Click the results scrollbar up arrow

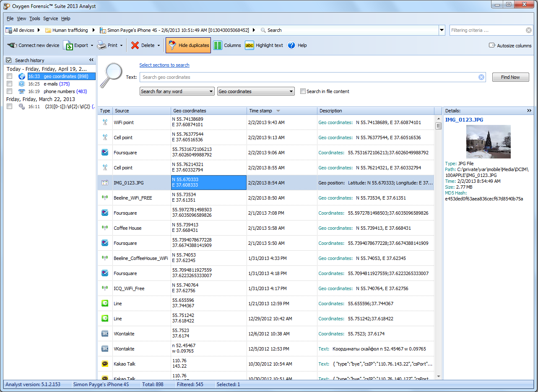click(x=438, y=118)
